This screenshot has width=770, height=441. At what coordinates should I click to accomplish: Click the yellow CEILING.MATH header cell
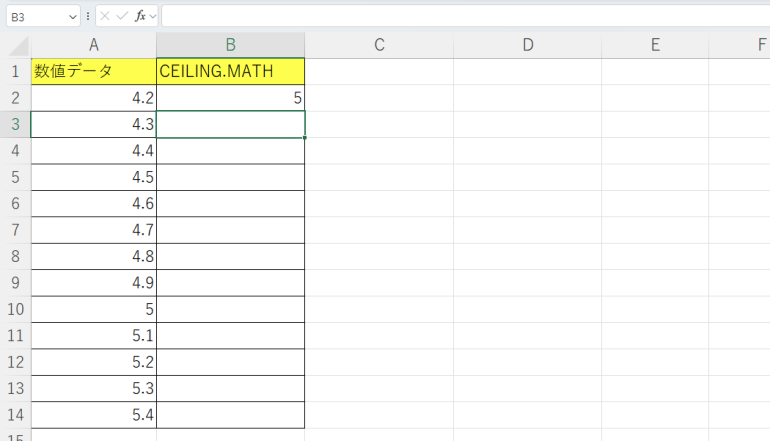pyautogui.click(x=230, y=72)
